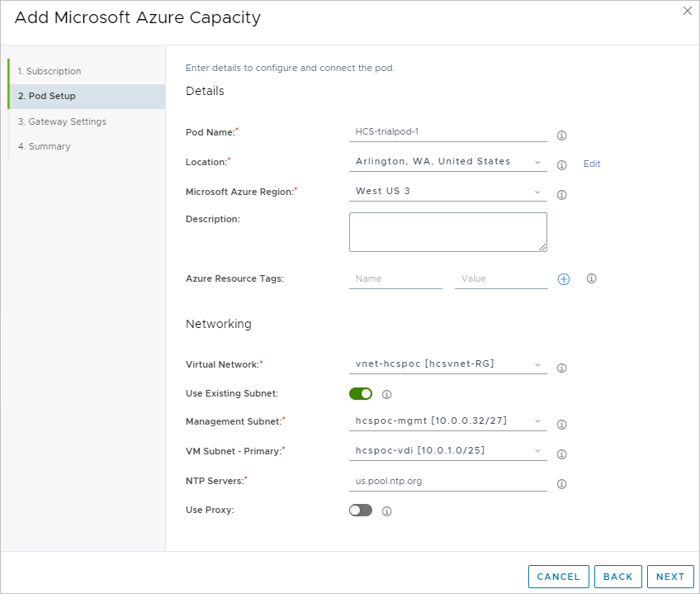Disable the Use Existing Subnet toggle
This screenshot has width=700, height=594.
[360, 394]
